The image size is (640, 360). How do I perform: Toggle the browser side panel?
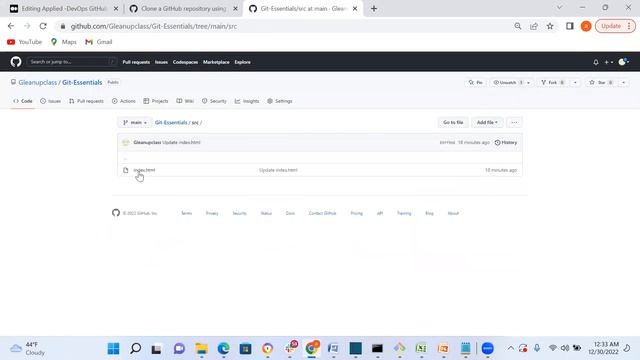click(569, 26)
